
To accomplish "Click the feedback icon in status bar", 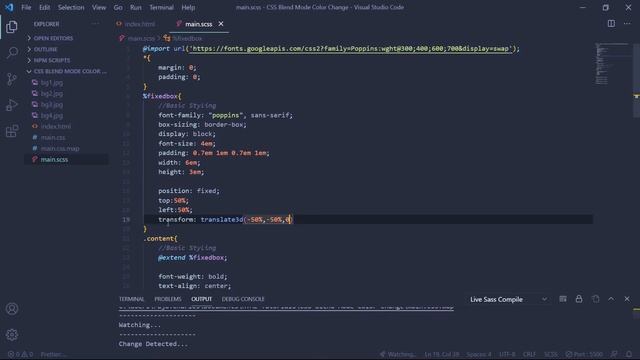I will tap(614, 354).
